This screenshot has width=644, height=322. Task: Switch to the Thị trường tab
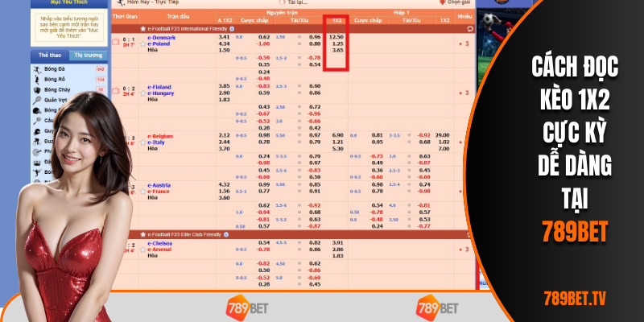(88, 56)
